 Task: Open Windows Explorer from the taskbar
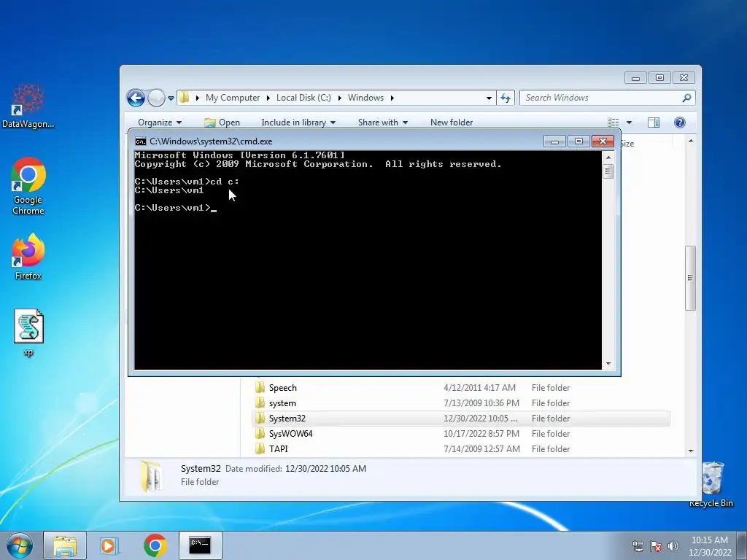[65, 545]
